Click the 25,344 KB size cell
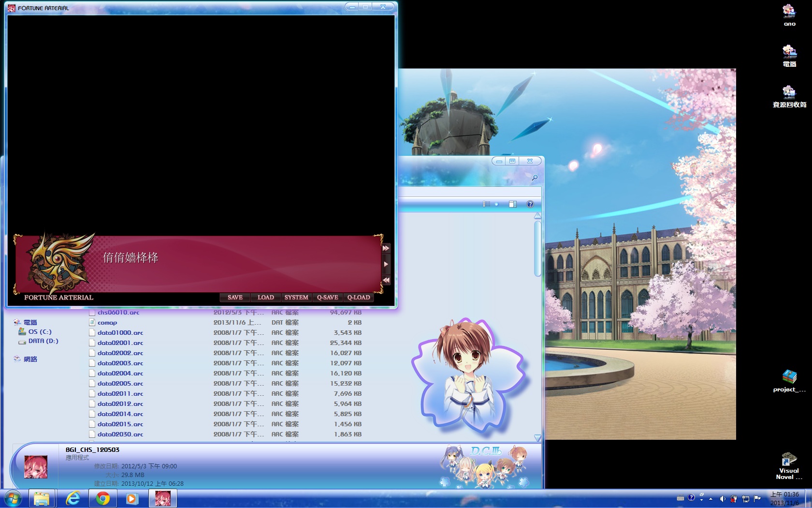The width and height of the screenshot is (812, 508). [x=346, y=343]
